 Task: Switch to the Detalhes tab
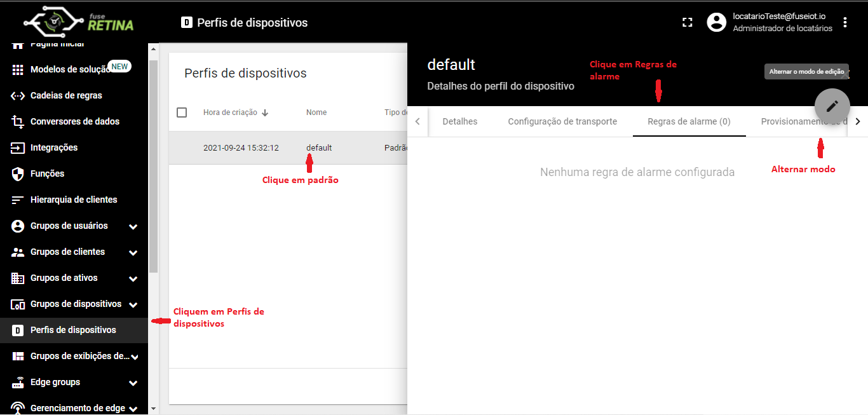click(x=460, y=121)
